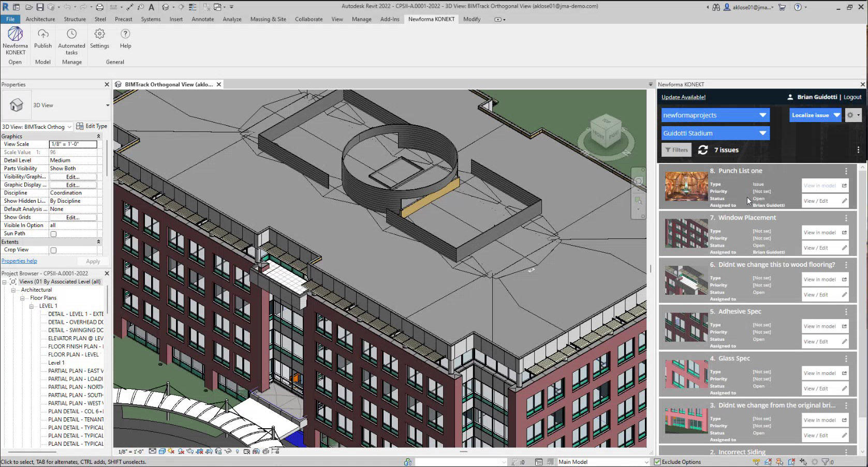Open KONEKT Settings from ribbon

point(99,38)
